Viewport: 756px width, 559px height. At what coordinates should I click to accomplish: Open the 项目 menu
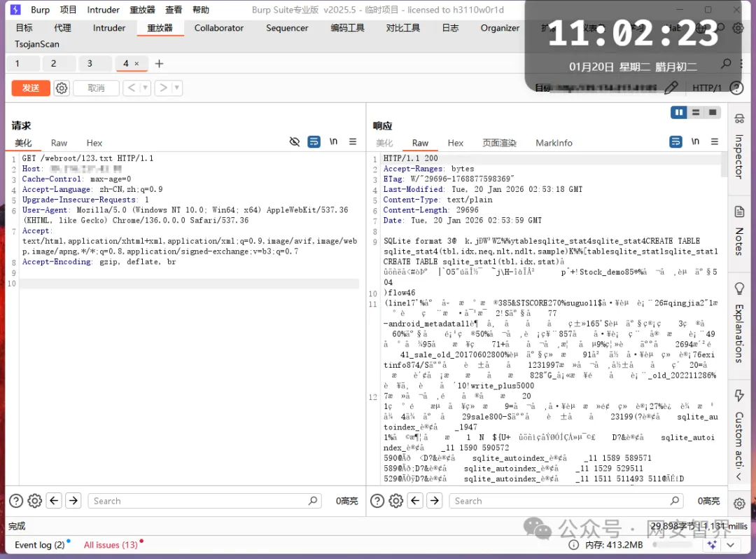[x=68, y=10]
